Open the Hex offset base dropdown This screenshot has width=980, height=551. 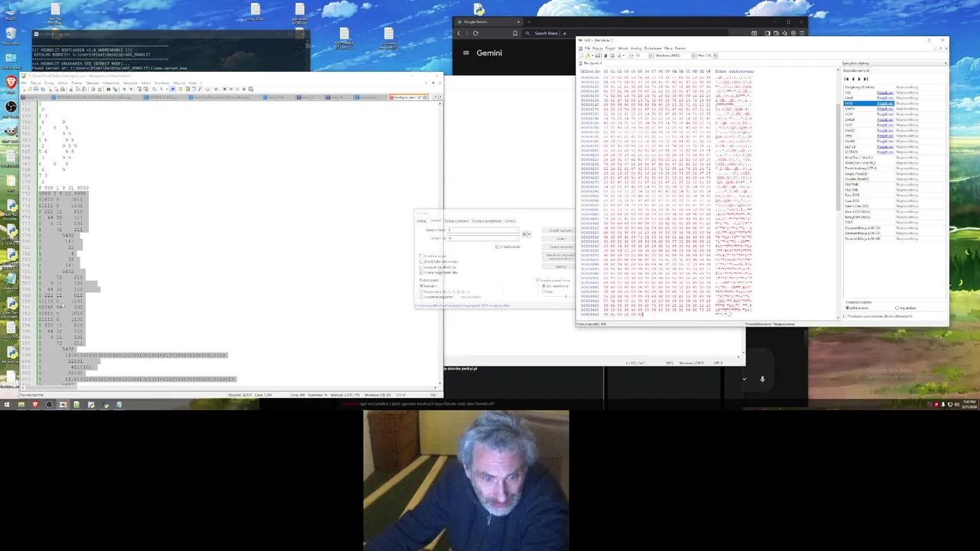[715, 55]
